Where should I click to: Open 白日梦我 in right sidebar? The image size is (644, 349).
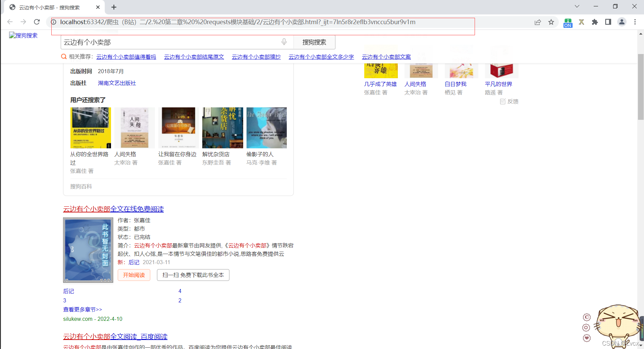pyautogui.click(x=455, y=84)
